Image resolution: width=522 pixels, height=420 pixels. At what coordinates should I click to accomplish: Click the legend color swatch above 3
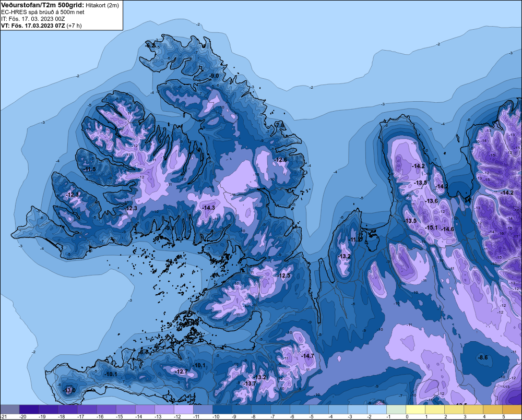pos(473,409)
